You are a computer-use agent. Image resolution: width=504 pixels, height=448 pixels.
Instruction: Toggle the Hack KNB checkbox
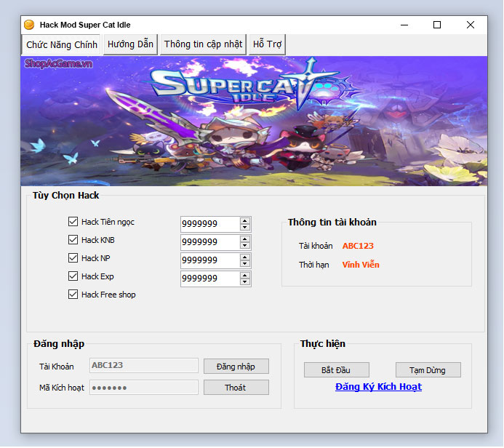point(73,240)
